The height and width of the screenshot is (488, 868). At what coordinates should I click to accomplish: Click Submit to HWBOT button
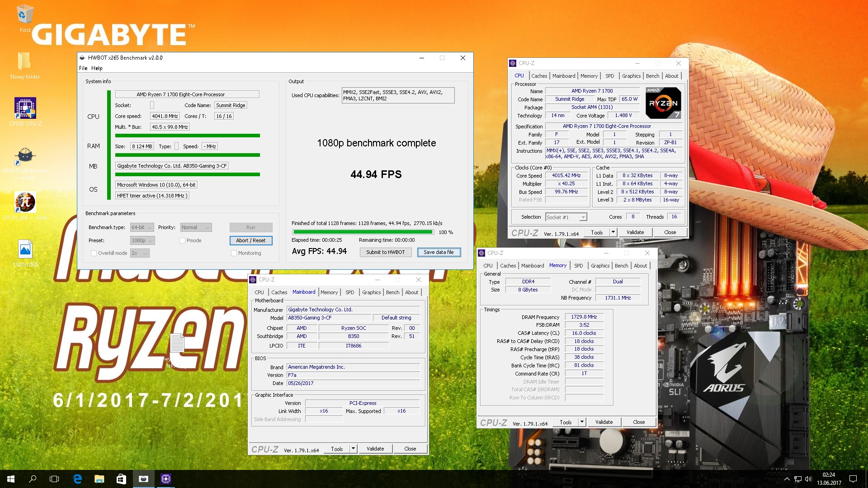click(386, 252)
